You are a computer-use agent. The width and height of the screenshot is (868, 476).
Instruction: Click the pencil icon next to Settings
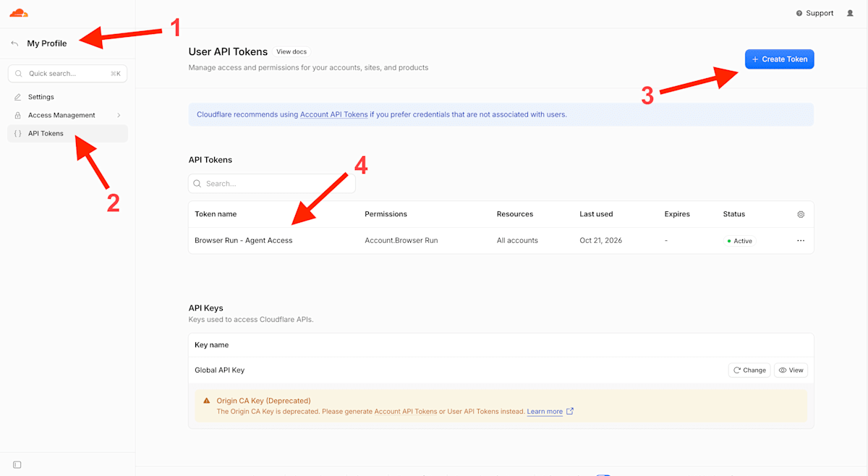pyautogui.click(x=18, y=97)
